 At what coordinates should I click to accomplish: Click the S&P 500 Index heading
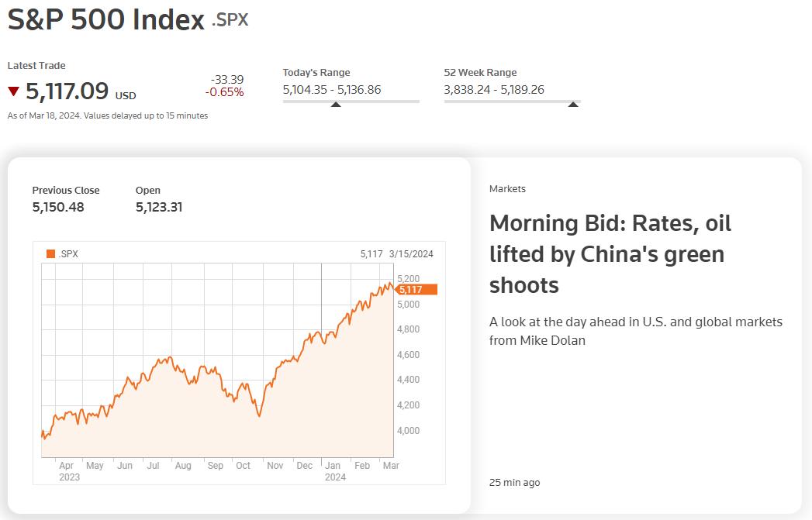click(106, 20)
